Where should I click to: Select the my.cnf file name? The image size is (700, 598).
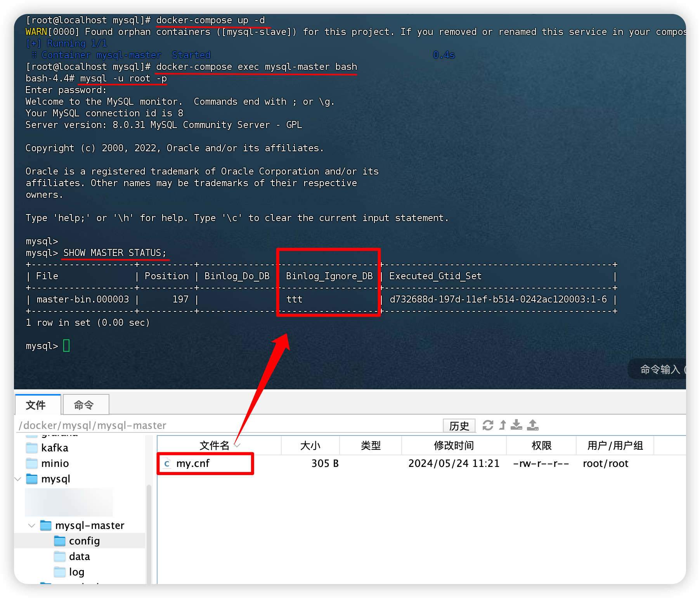pyautogui.click(x=193, y=463)
